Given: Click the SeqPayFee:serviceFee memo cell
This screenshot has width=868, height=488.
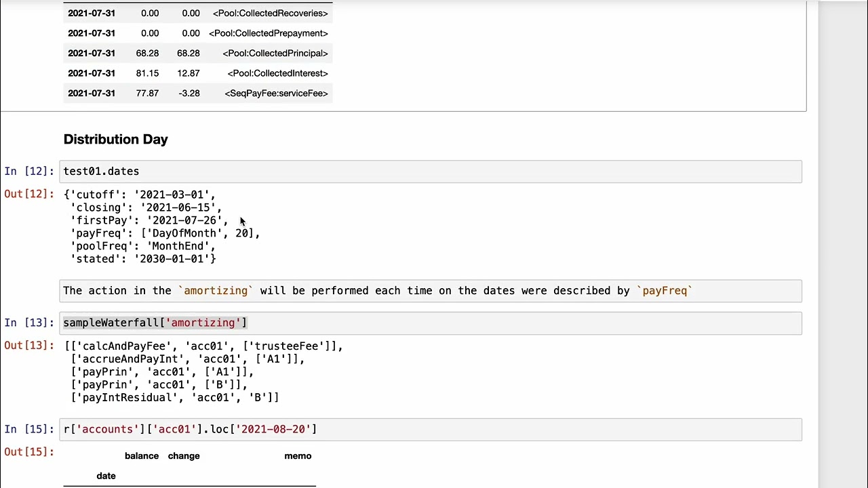Looking at the screenshot, I should (x=276, y=93).
